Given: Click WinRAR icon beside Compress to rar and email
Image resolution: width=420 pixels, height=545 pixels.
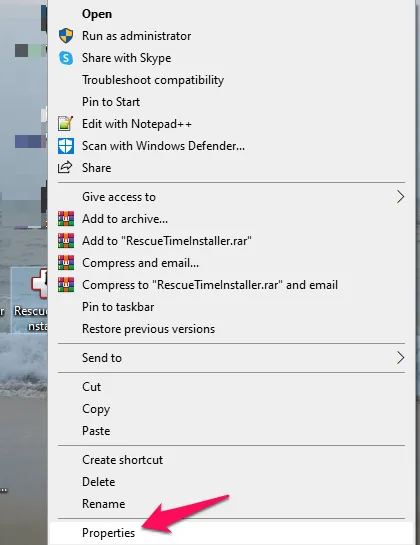Looking at the screenshot, I should click(66, 285).
